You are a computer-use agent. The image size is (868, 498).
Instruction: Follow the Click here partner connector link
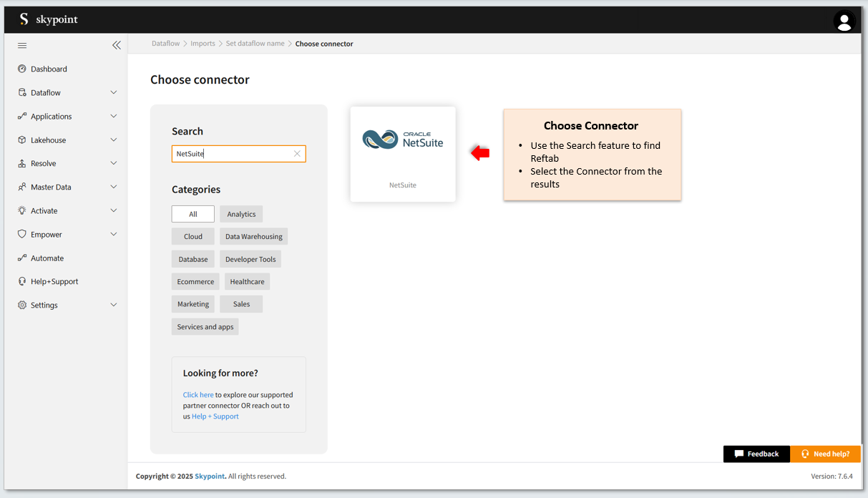(198, 395)
